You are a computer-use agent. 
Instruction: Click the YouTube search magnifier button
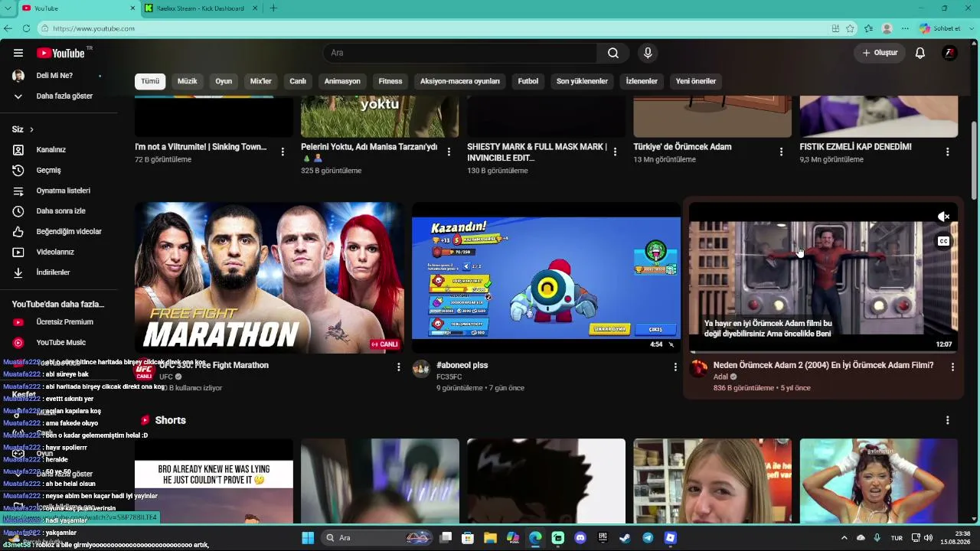[613, 53]
